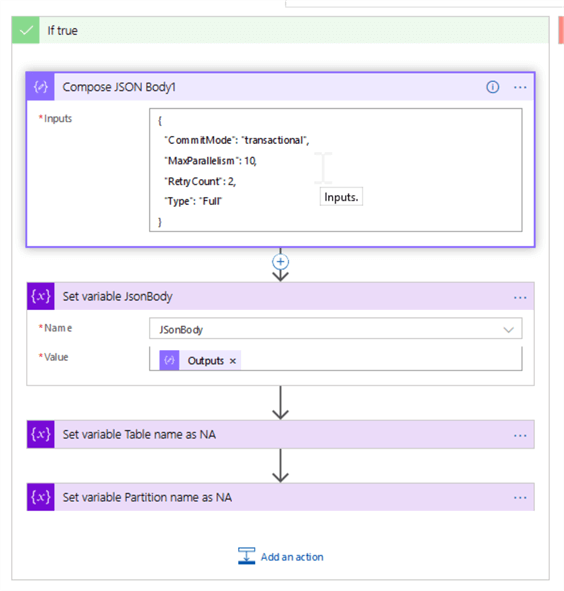This screenshot has width=564, height=591.
Task: Open ellipsis menu for Table name action
Action: click(x=520, y=435)
